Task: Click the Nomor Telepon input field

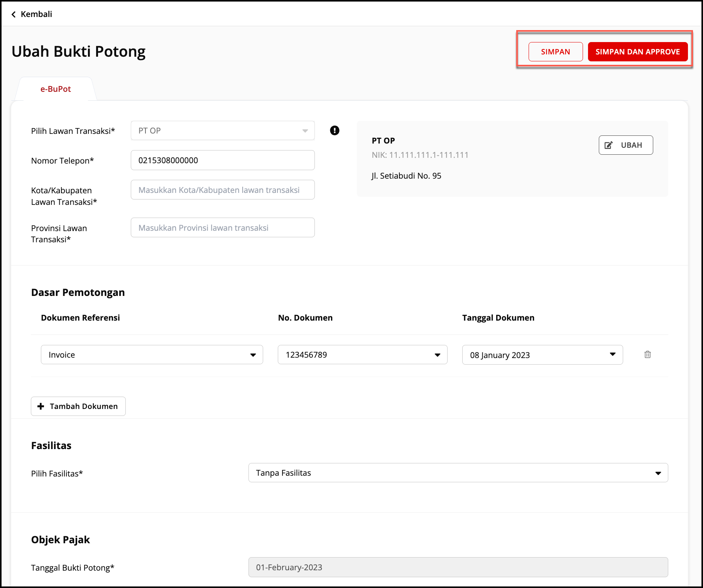Action: click(222, 160)
